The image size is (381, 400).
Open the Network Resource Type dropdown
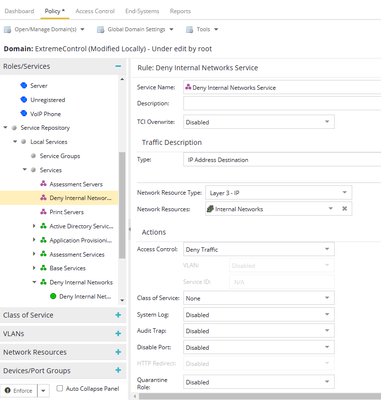tap(345, 193)
